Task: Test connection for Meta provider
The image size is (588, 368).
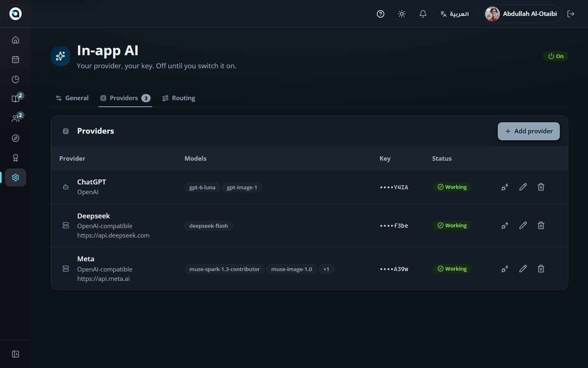Action: 505,269
